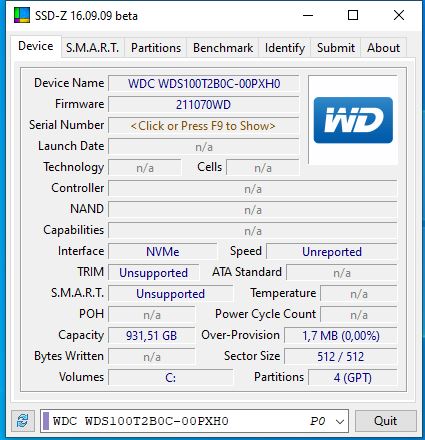The width and height of the screenshot is (425, 440).
Task: Click the Power Cycle Count n/a field
Action: [x=359, y=315]
